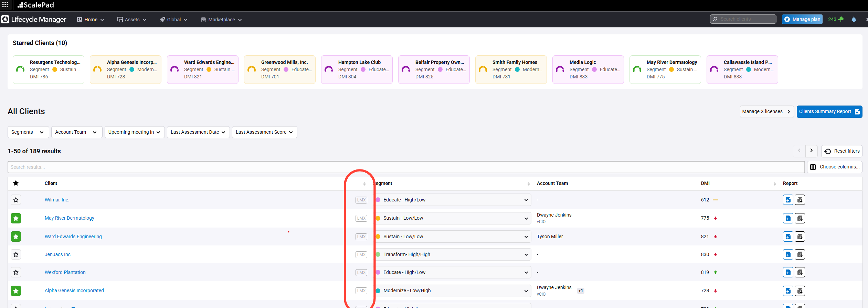Click the next page arrow
This screenshot has width=868, height=308.
point(811,151)
